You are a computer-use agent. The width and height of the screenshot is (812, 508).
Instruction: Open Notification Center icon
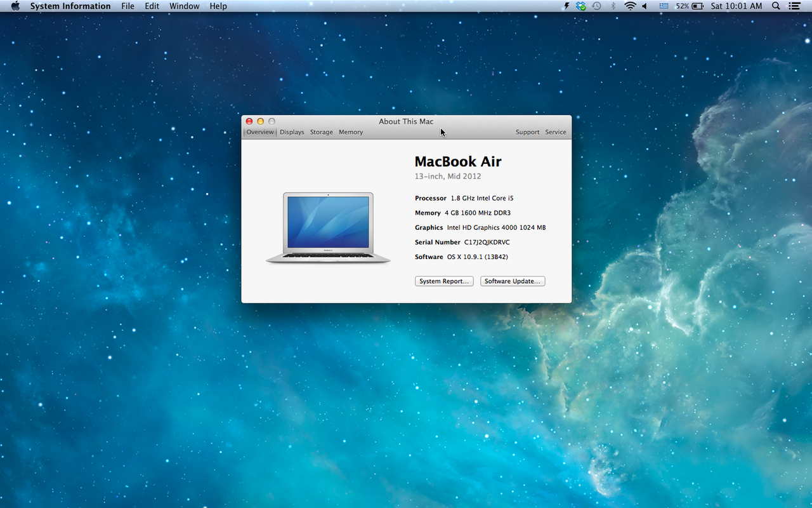tap(794, 6)
